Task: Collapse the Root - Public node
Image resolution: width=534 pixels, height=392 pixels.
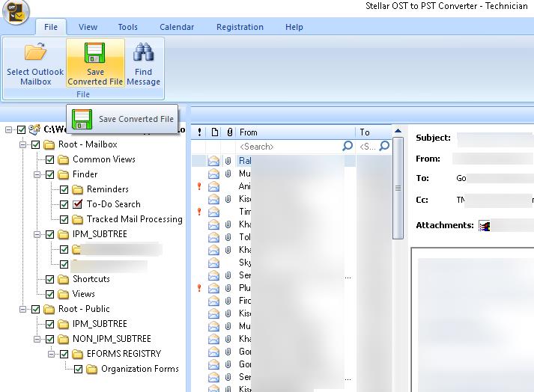Action: [22, 309]
